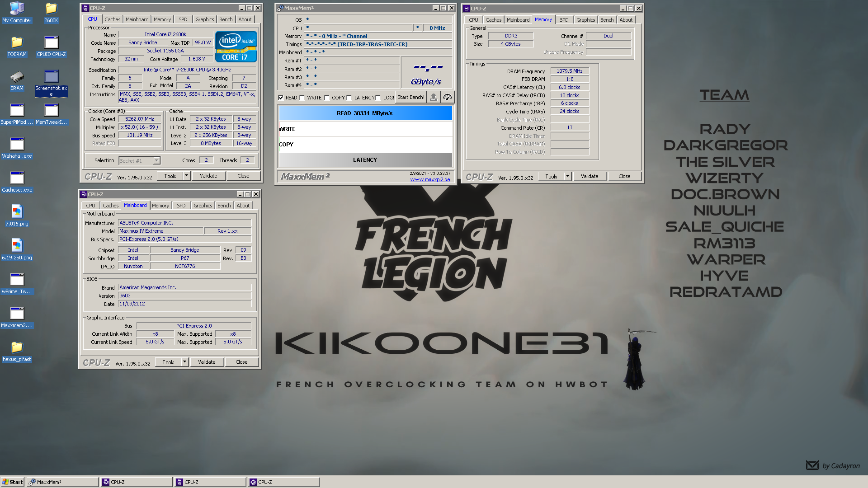Image resolution: width=868 pixels, height=488 pixels.
Task: Select the 6.19.250.png image file
Action: [x=17, y=249]
